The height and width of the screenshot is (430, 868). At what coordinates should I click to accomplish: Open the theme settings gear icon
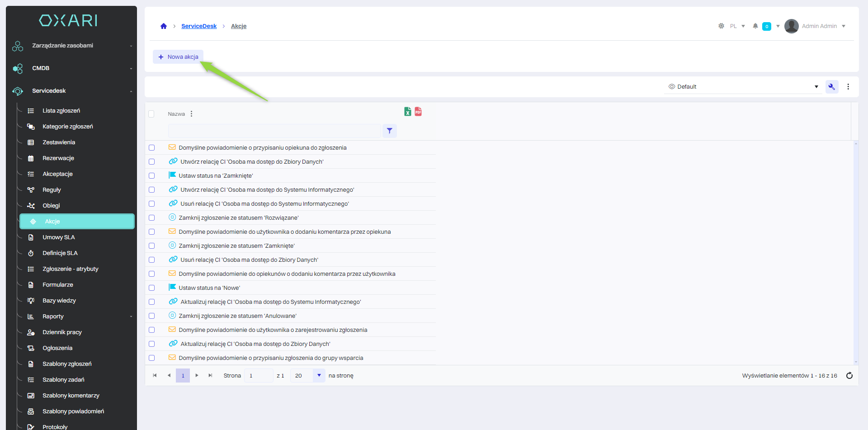tap(721, 26)
